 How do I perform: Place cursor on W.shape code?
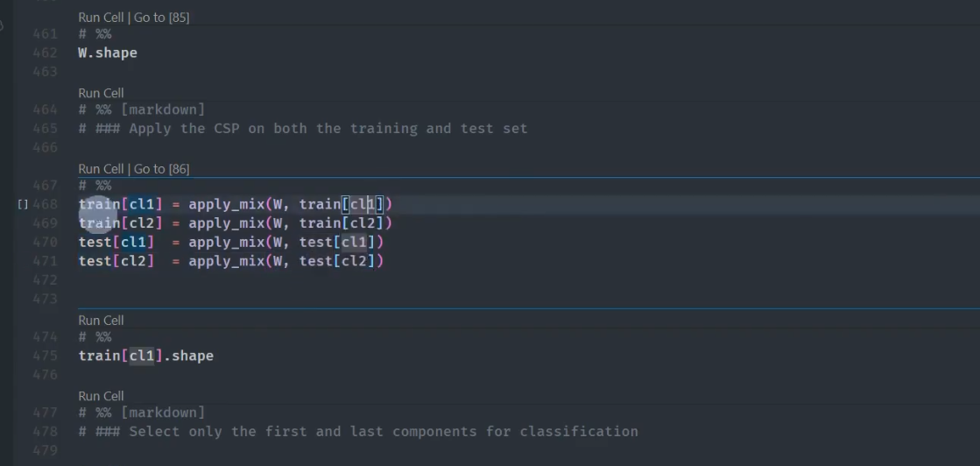pyautogui.click(x=108, y=53)
